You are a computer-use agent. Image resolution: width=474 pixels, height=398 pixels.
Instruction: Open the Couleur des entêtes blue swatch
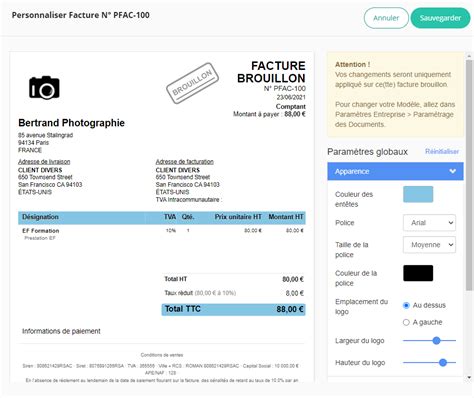tap(418, 194)
